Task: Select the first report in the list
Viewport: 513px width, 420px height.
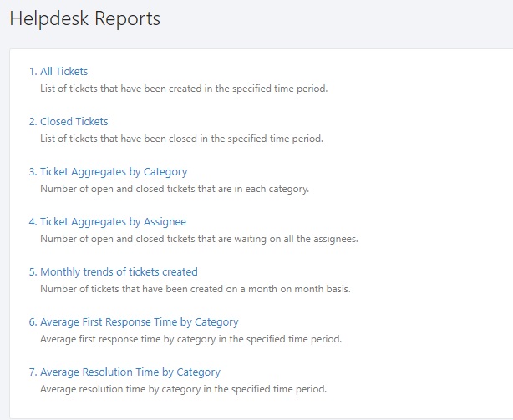Action: tap(58, 71)
